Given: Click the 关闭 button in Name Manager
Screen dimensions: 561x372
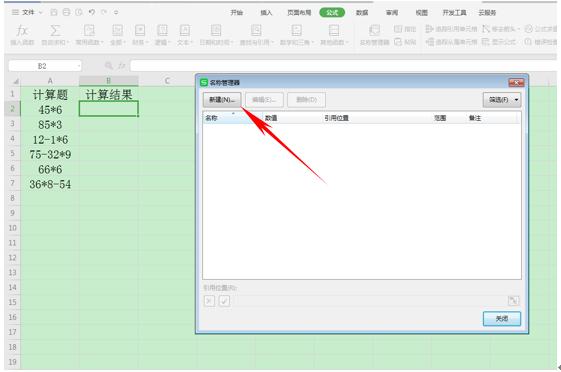Looking at the screenshot, I should coord(502,319).
